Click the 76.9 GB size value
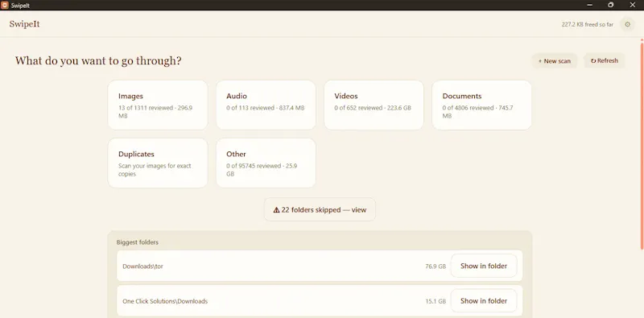This screenshot has width=644, height=318. (436, 266)
